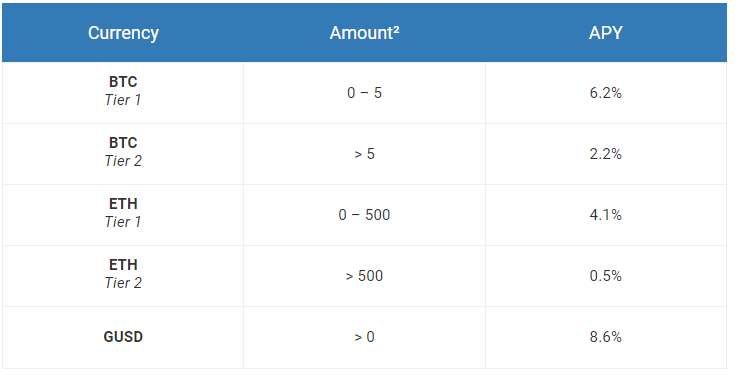Click the 0.5% APY value
The image size is (739, 377).
606,276
